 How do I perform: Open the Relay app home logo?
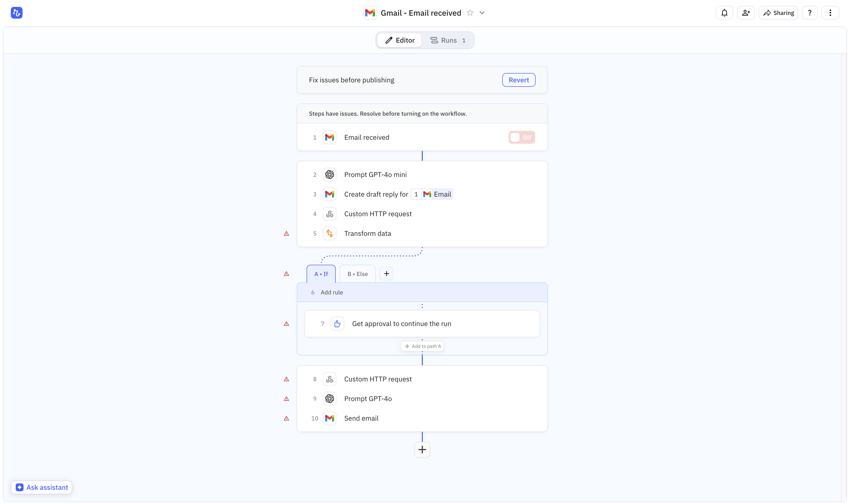tap(16, 13)
